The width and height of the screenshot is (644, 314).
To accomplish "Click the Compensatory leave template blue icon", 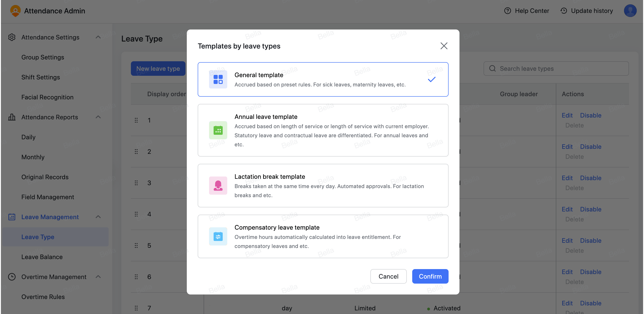I will tap(218, 236).
